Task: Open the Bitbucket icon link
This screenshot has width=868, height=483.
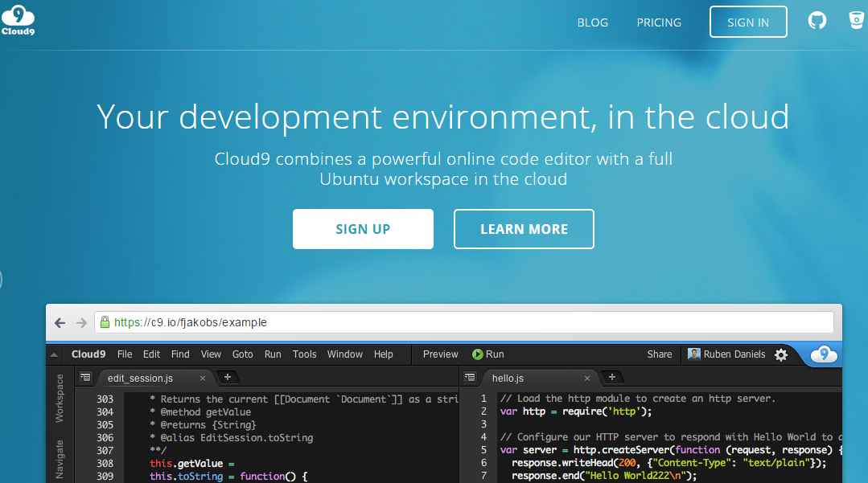Action: (x=857, y=20)
